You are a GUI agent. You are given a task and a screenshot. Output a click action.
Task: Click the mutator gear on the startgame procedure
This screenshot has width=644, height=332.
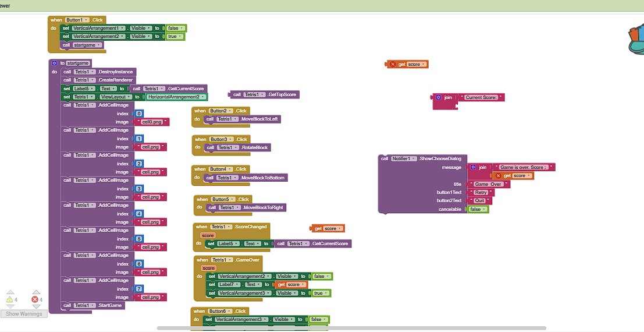point(54,63)
